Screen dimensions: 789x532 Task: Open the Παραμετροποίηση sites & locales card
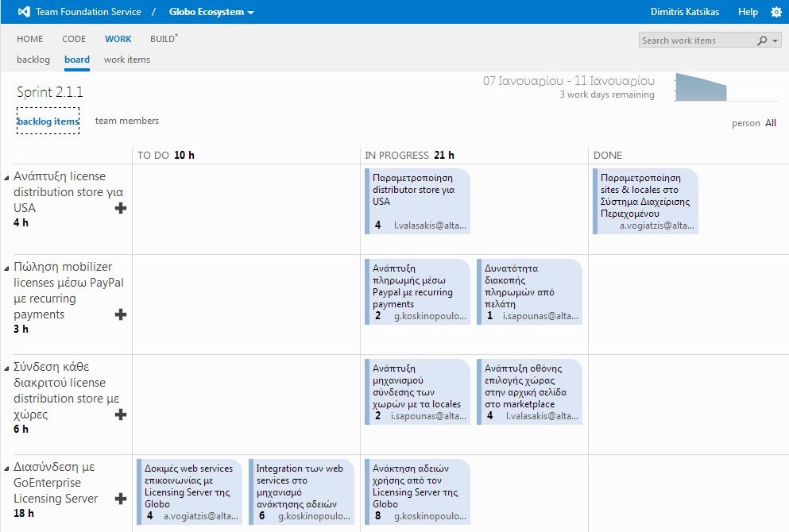pyautogui.click(x=646, y=201)
